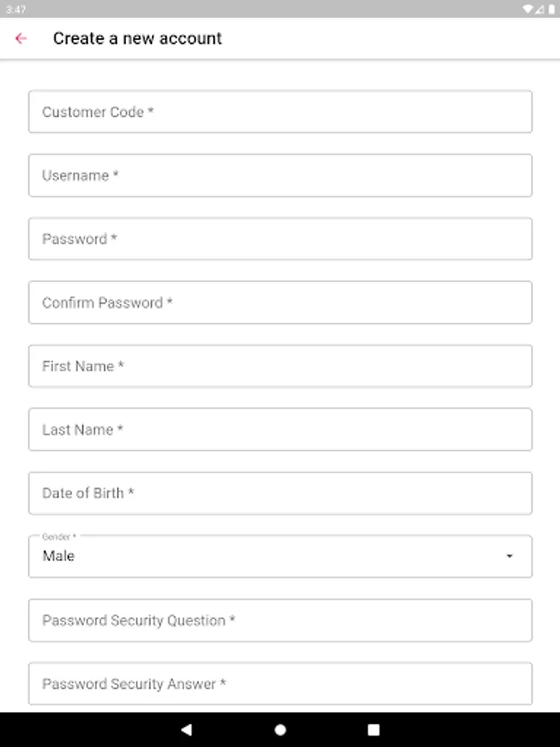Tap the Android home circle button

280,730
